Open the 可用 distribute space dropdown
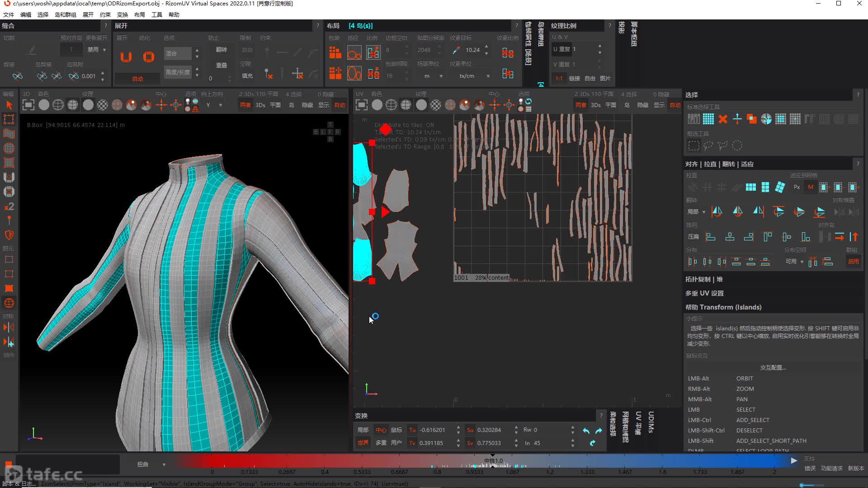This screenshot has width=868, height=488. [794, 261]
